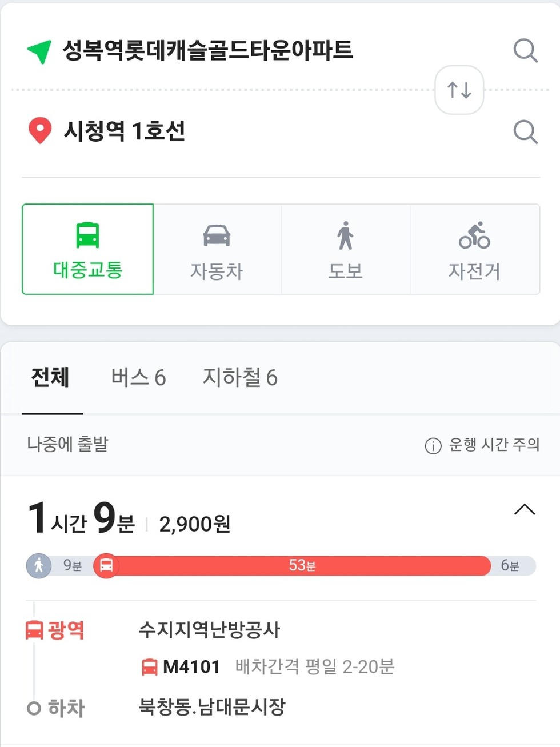Viewport: 560px width, 747px height.
Task: Switch to 자동차 car mode
Action: pyautogui.click(x=217, y=249)
